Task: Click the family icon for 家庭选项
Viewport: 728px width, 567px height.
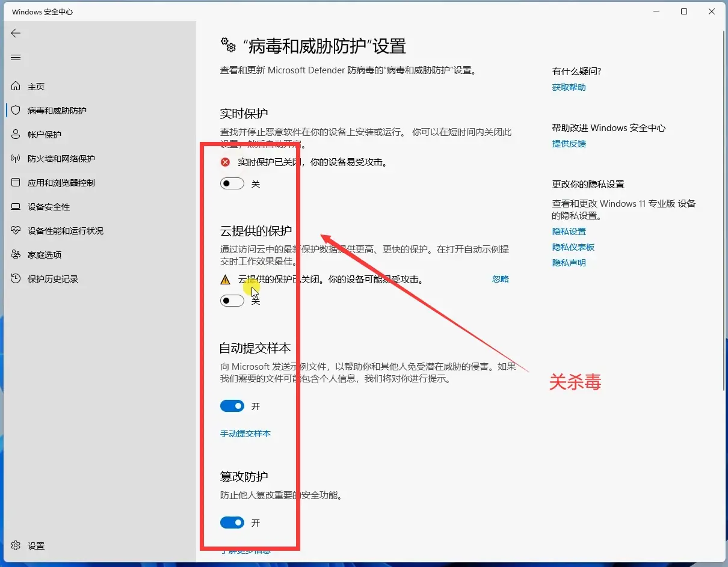Action: tap(16, 255)
